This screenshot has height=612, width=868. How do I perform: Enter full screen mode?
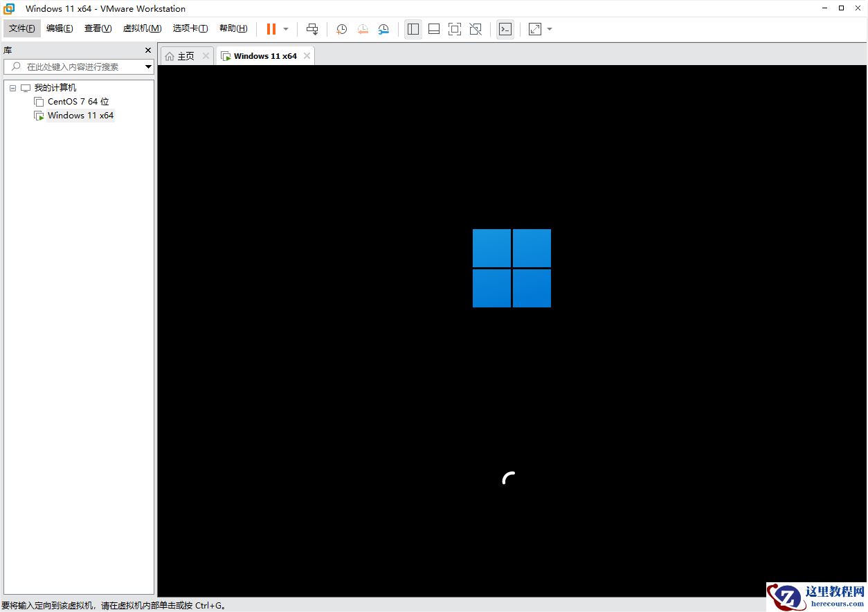(x=455, y=29)
